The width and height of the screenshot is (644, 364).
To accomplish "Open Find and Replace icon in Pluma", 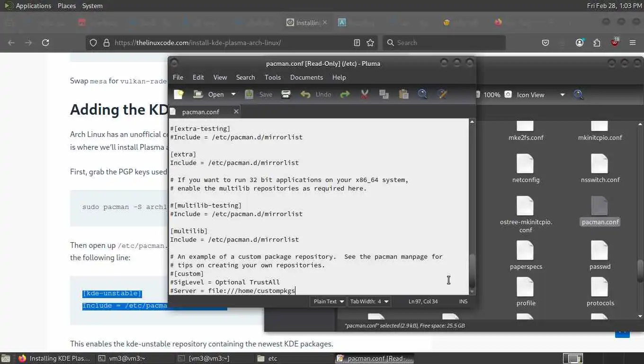I will click(443, 94).
